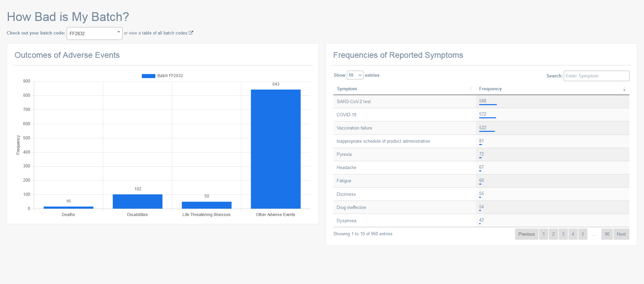The width and height of the screenshot is (644, 284).
Task: Sort table by Symptom column arrows
Action: (470, 89)
